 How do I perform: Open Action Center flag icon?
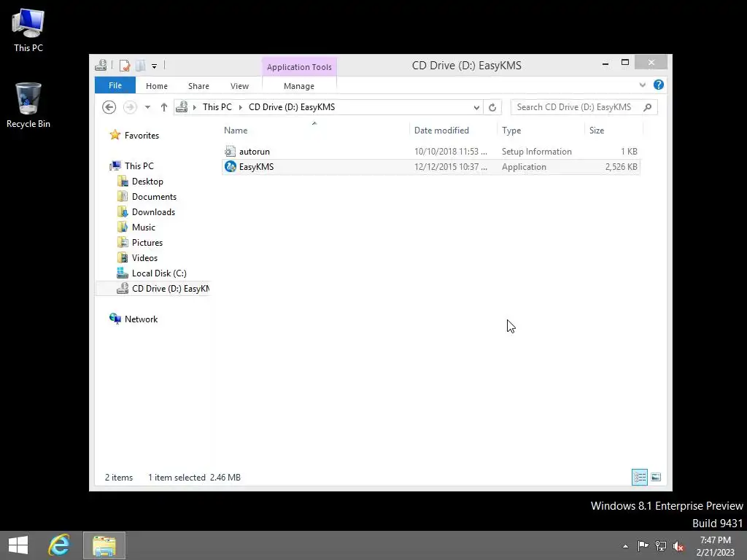pos(643,546)
